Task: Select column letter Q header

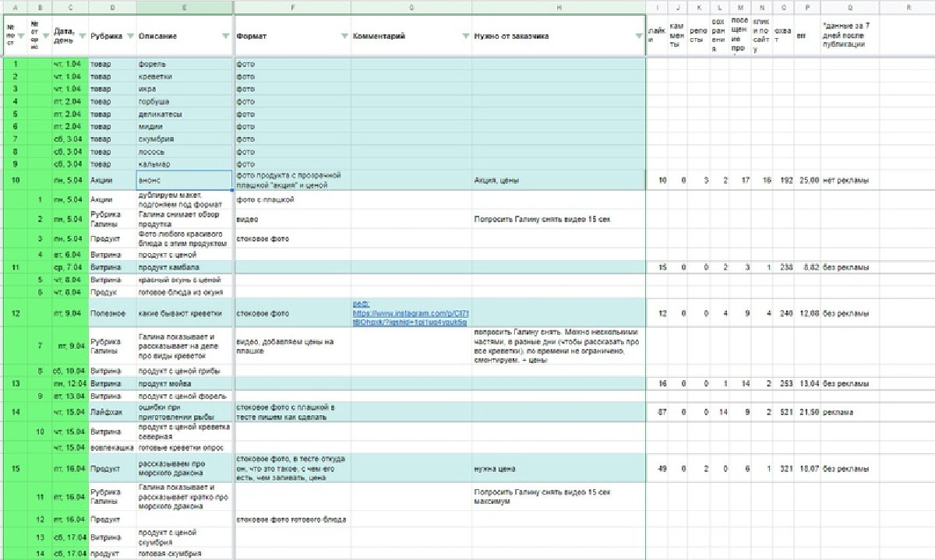Action: [852, 7]
